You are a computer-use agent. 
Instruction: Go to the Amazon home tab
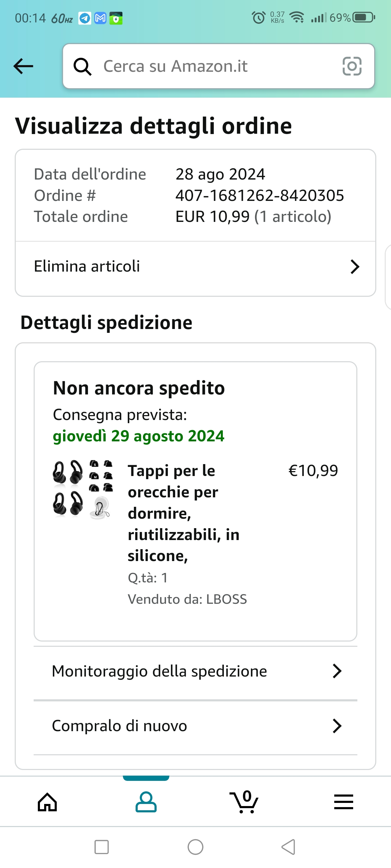(47, 802)
